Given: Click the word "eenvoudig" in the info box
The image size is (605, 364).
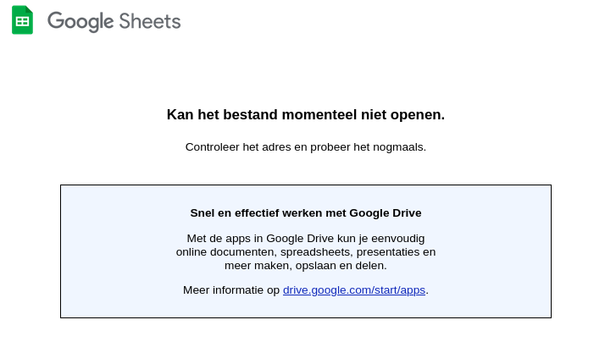Looking at the screenshot, I should click(398, 239).
